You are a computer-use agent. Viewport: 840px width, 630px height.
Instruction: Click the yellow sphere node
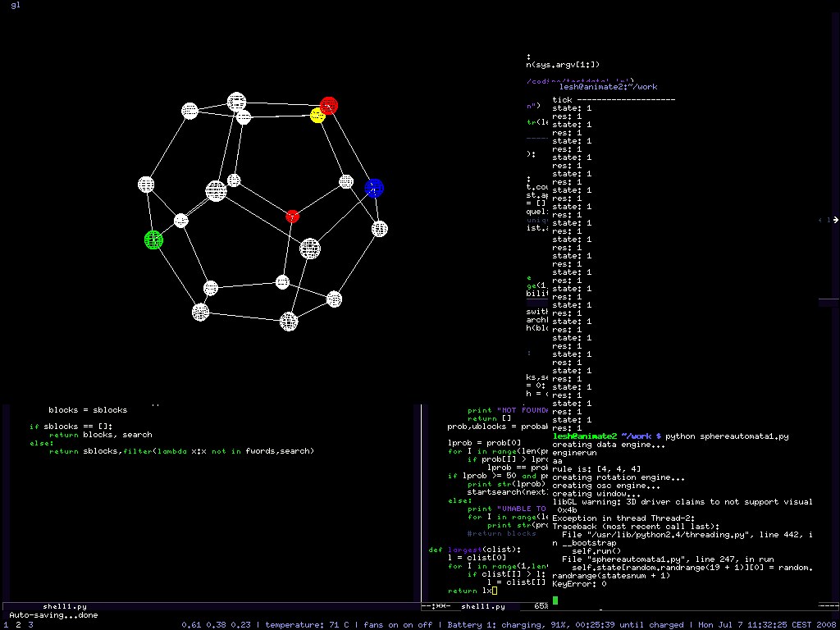(317, 115)
